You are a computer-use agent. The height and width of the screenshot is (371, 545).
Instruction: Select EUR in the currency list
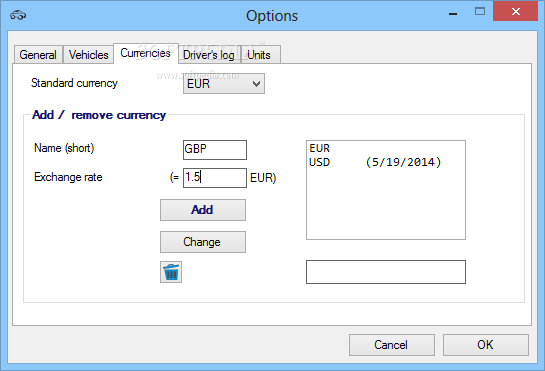click(x=386, y=148)
